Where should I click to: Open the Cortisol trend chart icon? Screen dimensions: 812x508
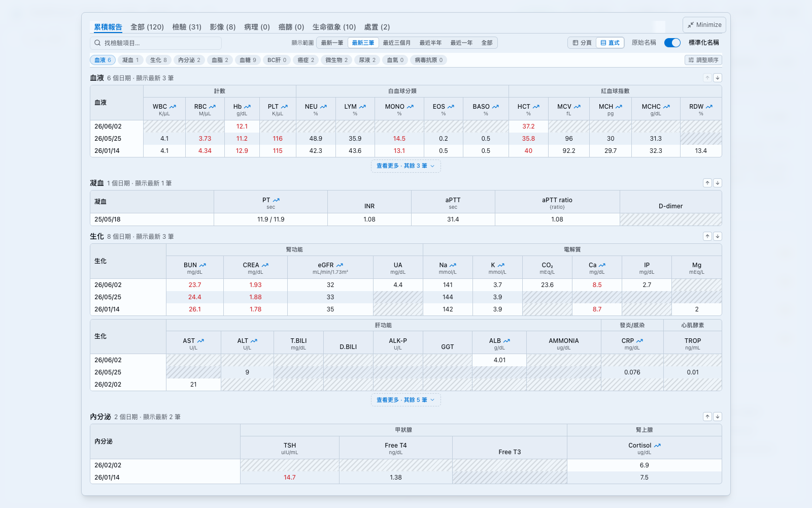pyautogui.click(x=657, y=446)
